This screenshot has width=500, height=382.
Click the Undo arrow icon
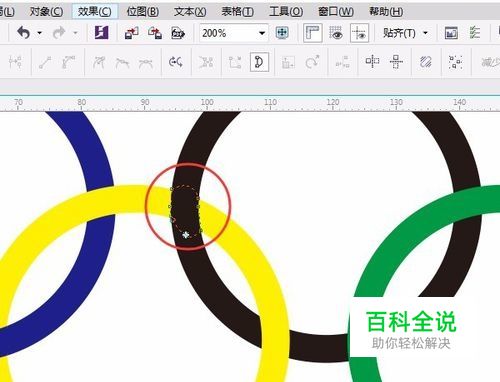point(24,33)
